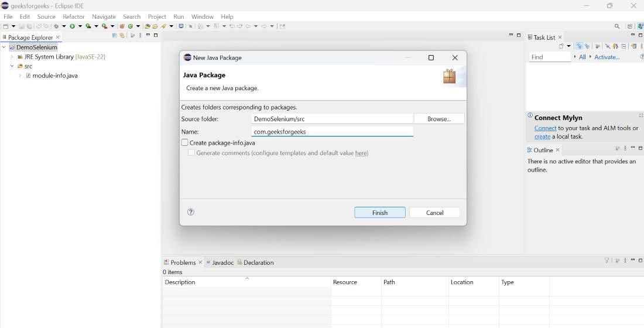Collapse the DemoSelenium project node
The width and height of the screenshot is (644, 328).
click(x=4, y=47)
